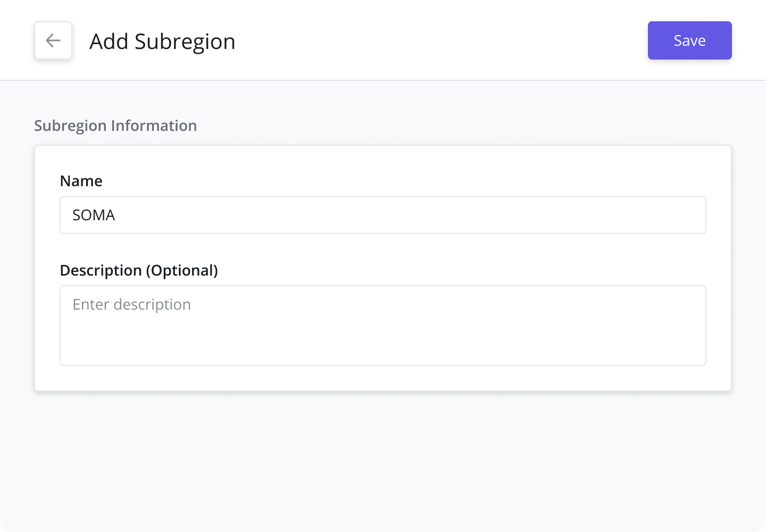Click the Description (Optional) label
Image resolution: width=766 pixels, height=532 pixels.
(139, 270)
